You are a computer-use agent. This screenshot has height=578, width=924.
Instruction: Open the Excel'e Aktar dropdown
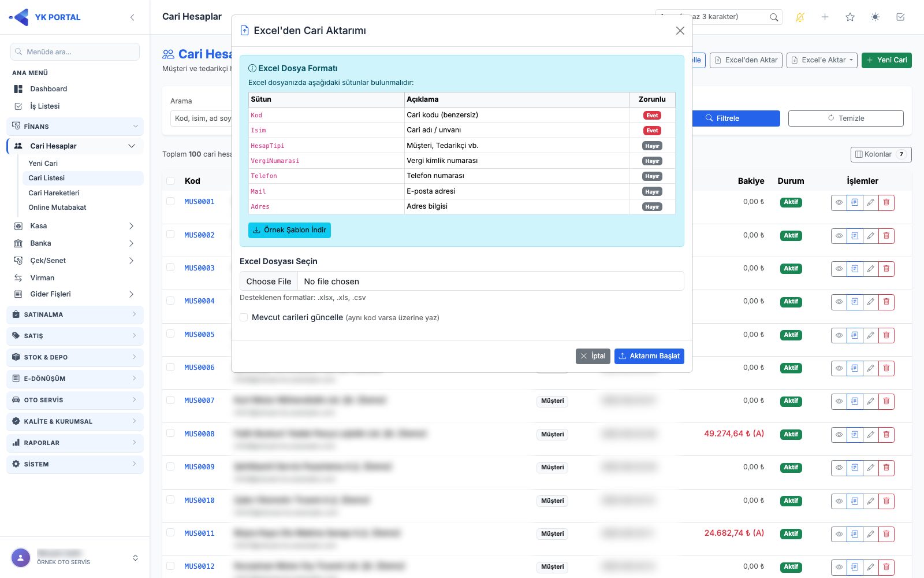(x=822, y=60)
